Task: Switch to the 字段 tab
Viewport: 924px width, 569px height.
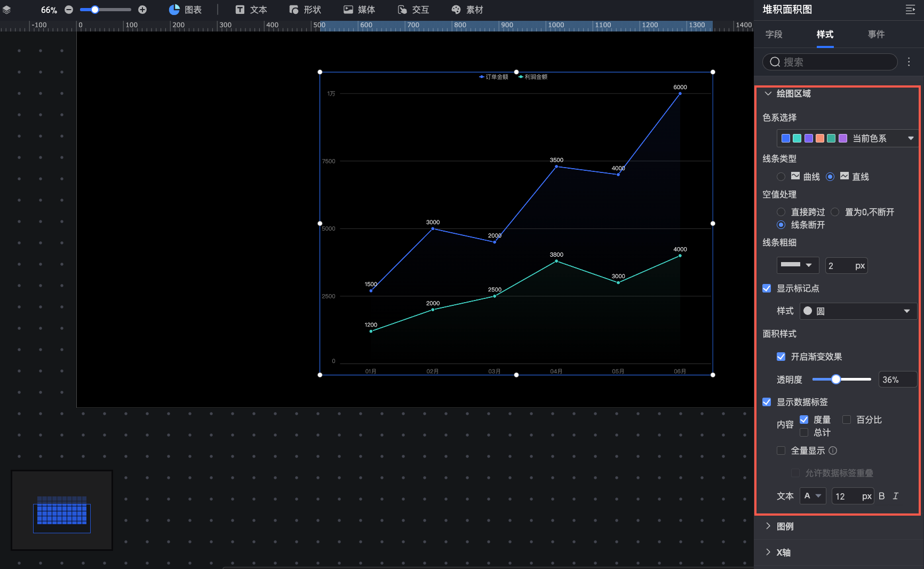Action: pos(774,34)
